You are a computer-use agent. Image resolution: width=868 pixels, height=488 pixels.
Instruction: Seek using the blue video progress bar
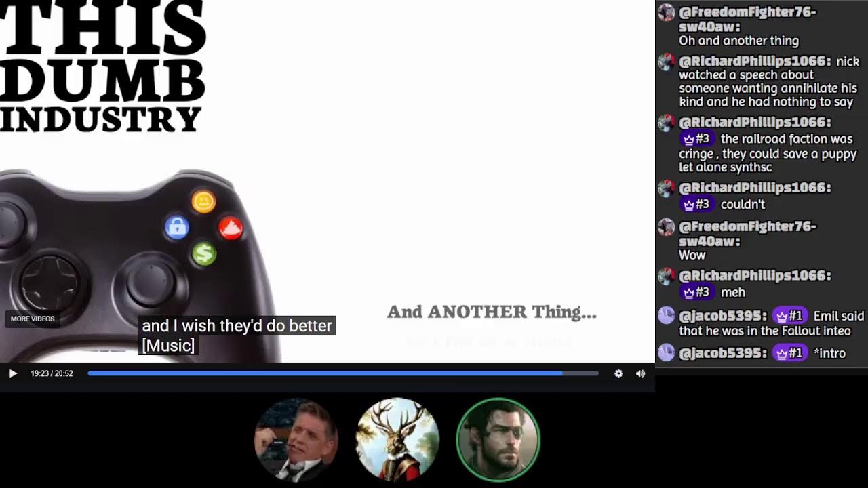343,373
